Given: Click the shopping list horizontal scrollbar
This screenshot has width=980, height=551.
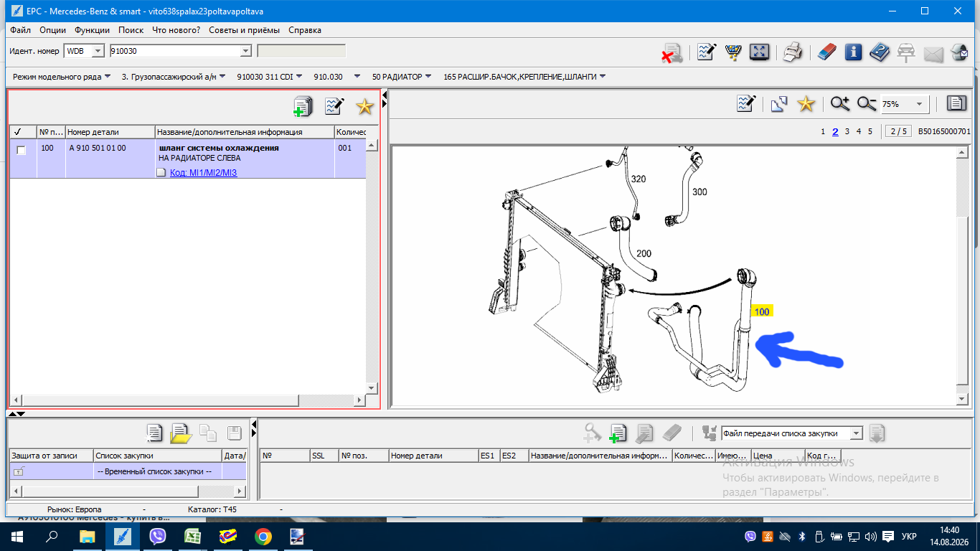Looking at the screenshot, I should [127, 491].
